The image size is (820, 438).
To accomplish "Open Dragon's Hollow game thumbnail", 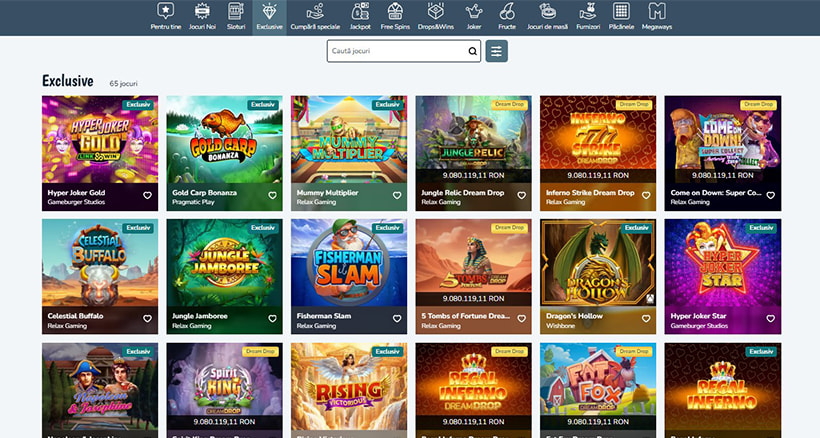I will tap(598, 262).
